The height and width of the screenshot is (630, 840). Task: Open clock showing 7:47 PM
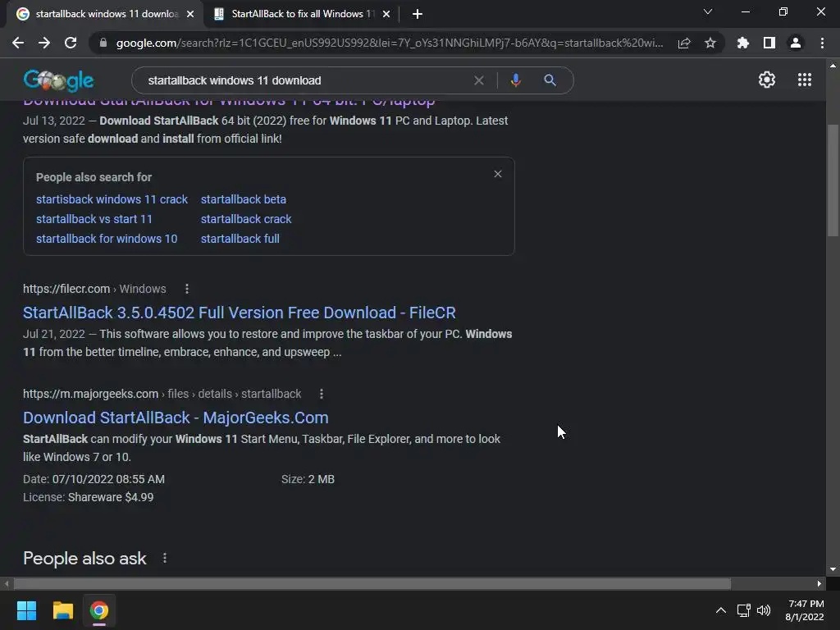point(805,610)
